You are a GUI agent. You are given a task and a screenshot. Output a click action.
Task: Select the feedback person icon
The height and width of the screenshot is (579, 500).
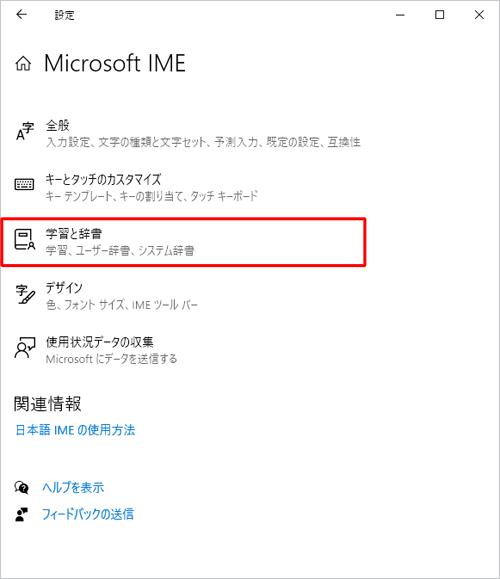point(21,514)
